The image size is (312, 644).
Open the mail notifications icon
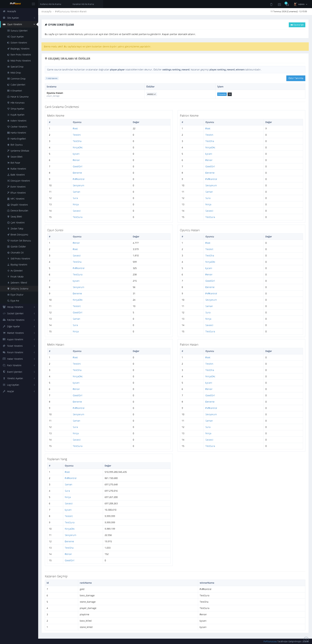click(287, 4)
